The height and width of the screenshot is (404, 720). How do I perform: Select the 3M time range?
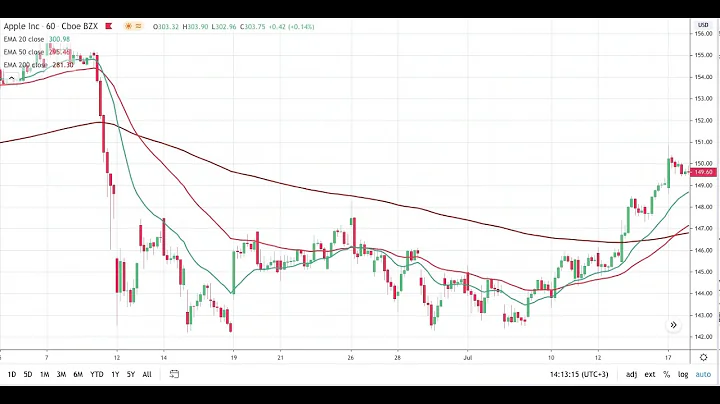61,375
